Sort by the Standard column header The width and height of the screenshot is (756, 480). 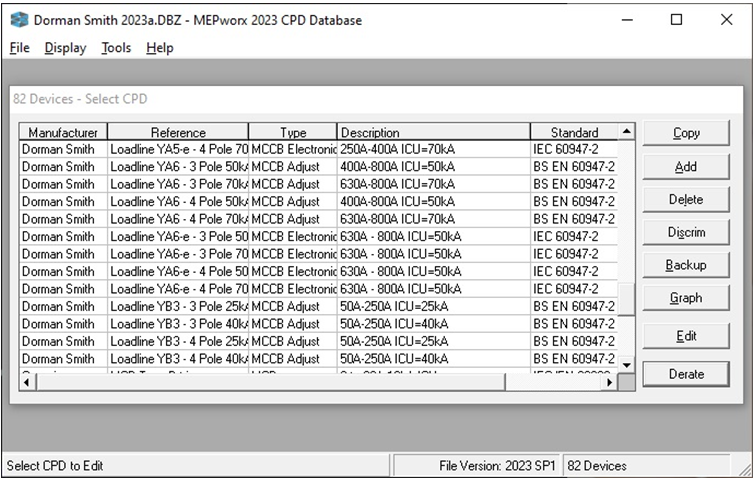click(x=574, y=132)
